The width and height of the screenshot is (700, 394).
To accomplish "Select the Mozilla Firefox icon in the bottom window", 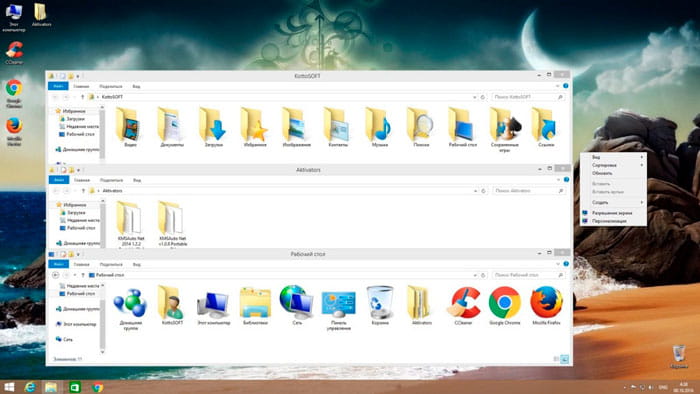I will (546, 306).
